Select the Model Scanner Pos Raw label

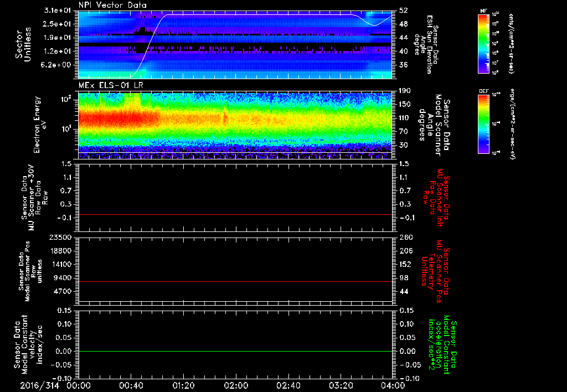[x=30, y=271]
